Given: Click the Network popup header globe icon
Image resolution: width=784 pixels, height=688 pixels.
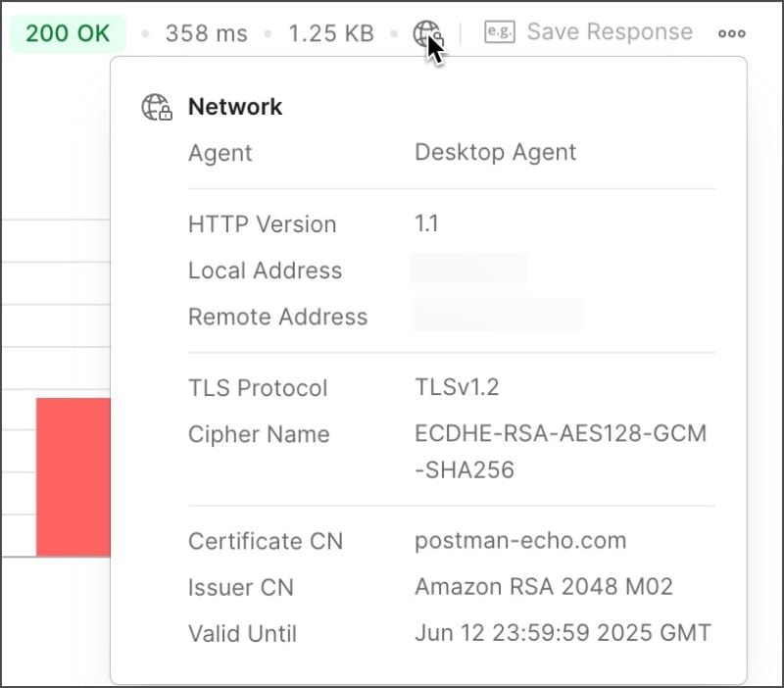Looking at the screenshot, I should click(157, 107).
